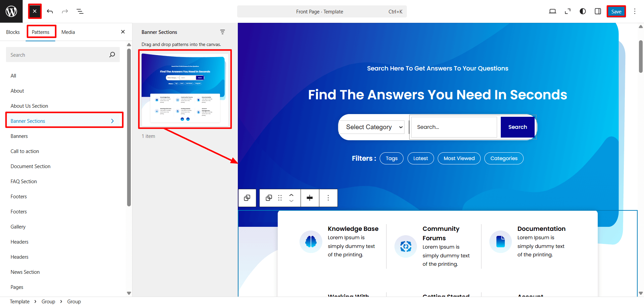Click the desktop View preview icon
This screenshot has width=644, height=306.
click(552, 11)
